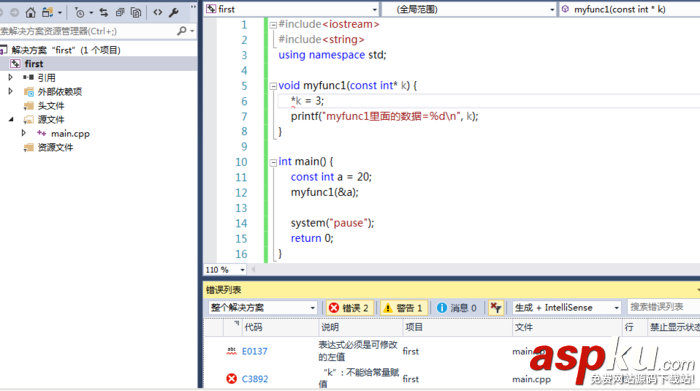
Task: Click the "*k = 3;" code line
Action: (x=307, y=101)
